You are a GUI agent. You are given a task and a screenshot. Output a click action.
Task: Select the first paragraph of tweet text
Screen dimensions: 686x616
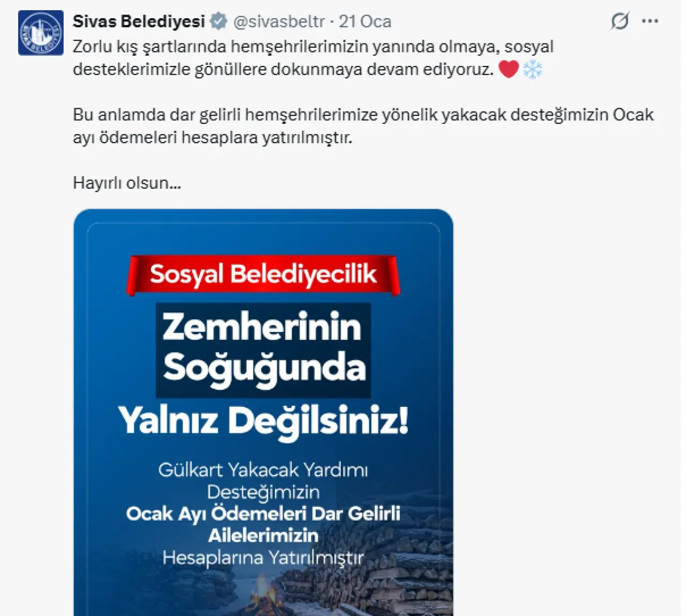(x=313, y=58)
